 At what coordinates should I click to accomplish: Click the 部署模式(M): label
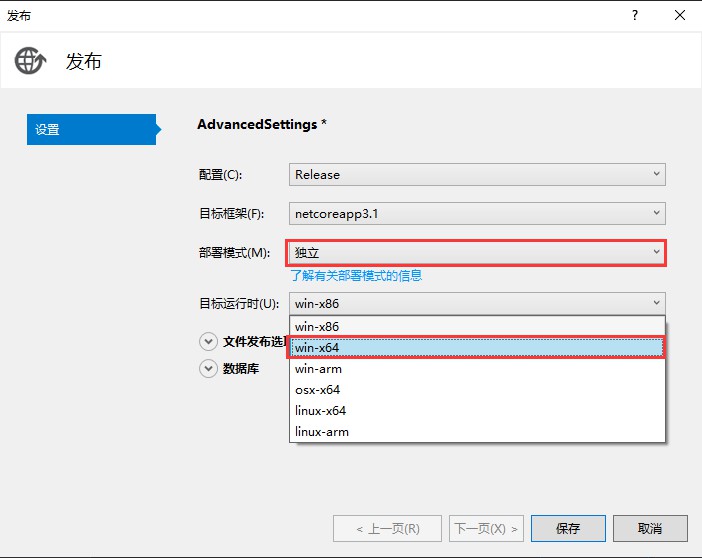(x=234, y=253)
